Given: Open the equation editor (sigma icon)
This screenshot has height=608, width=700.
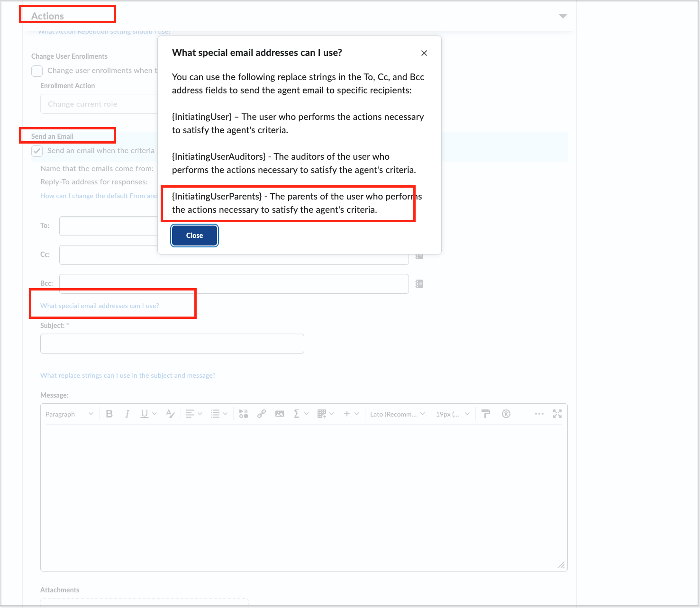Looking at the screenshot, I should point(298,413).
